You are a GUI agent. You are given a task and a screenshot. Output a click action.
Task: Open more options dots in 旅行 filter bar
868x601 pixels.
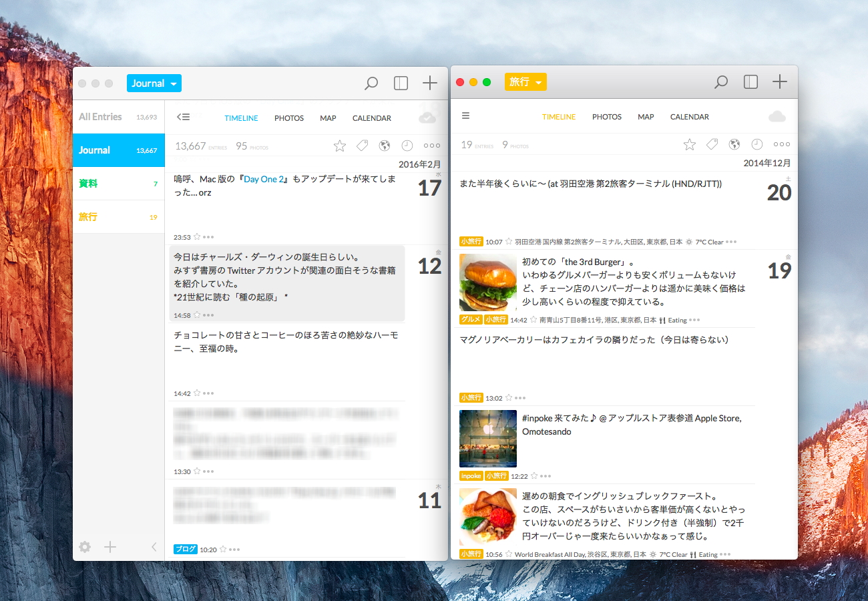point(782,144)
